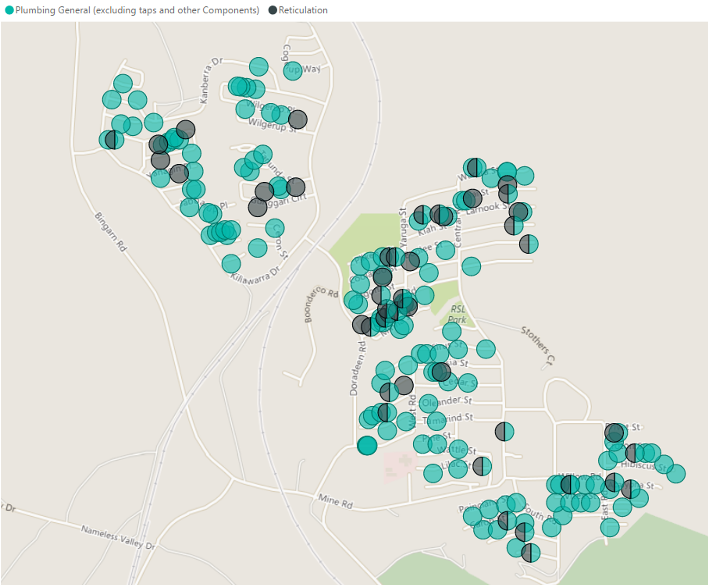Screen dimensions: 709x588
Task: Select the Reticulation legend label
Action: pyautogui.click(x=303, y=10)
